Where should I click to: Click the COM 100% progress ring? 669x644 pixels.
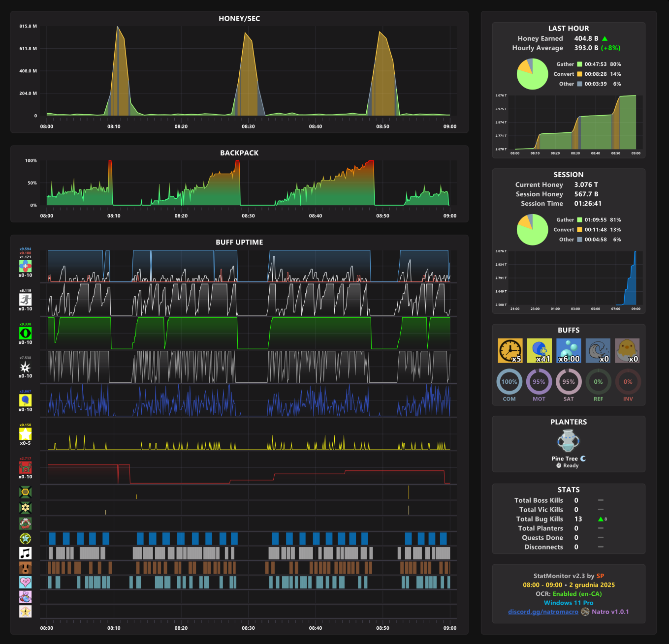point(510,382)
